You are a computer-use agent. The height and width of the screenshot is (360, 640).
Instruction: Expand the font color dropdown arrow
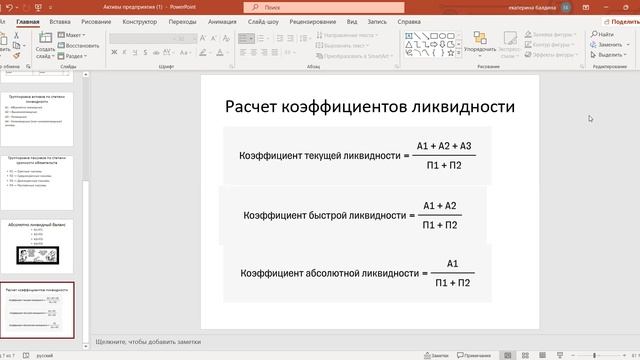(227, 52)
